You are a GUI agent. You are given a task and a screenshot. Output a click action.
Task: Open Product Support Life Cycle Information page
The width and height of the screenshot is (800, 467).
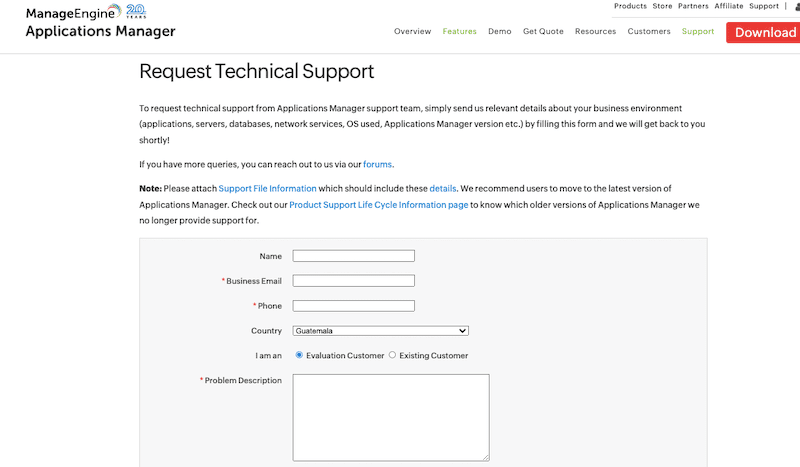[x=379, y=205]
